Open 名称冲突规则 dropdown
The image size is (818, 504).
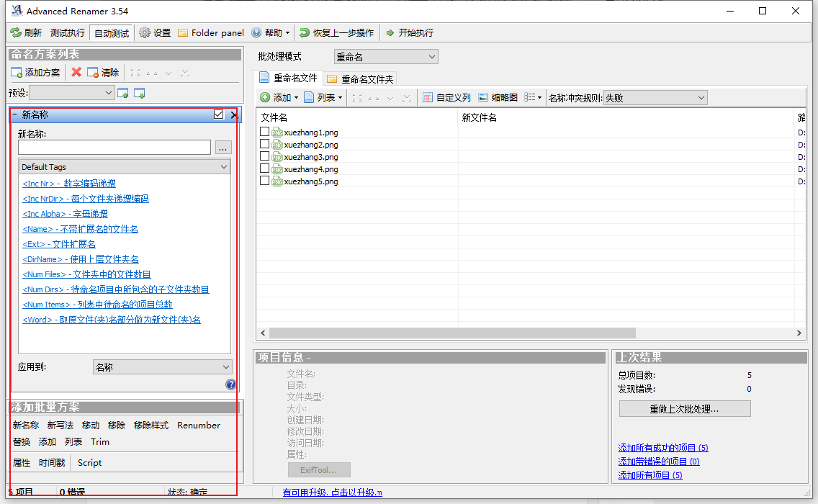pyautogui.click(x=655, y=98)
